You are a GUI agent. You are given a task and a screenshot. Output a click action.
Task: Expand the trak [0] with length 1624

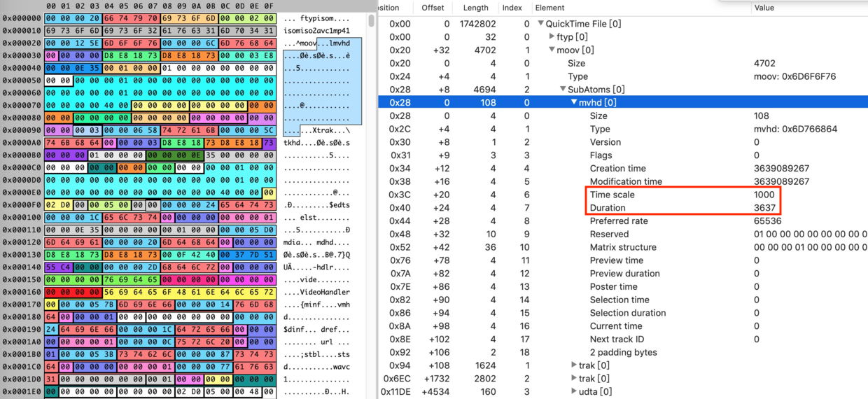pyautogui.click(x=574, y=365)
